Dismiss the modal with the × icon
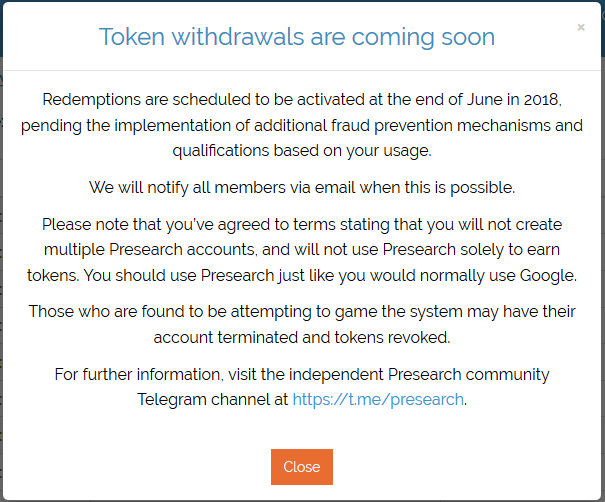Image resolution: width=605 pixels, height=502 pixels. 581,27
